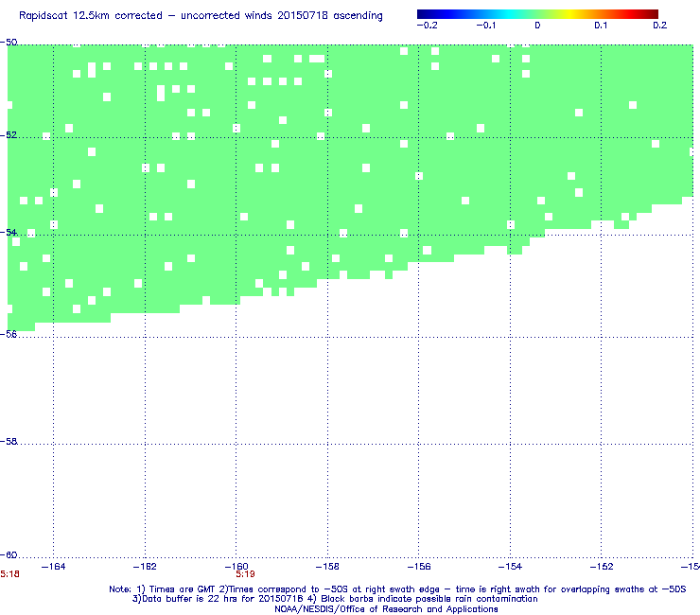Viewport: 700px width, 615px height.
Task: Click the -162 longitude axis label
Action: pos(145,567)
